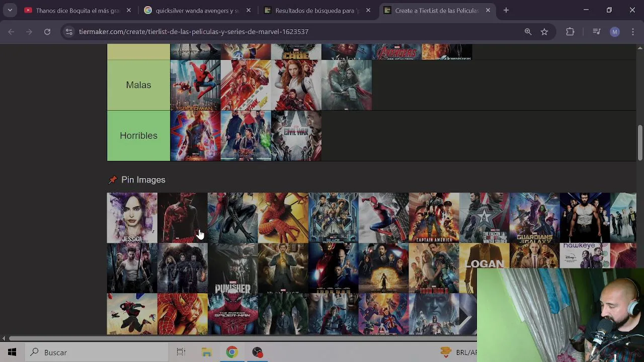Click the vertical page scrollbar thumb
644x362 pixels.
pyautogui.click(x=640, y=143)
